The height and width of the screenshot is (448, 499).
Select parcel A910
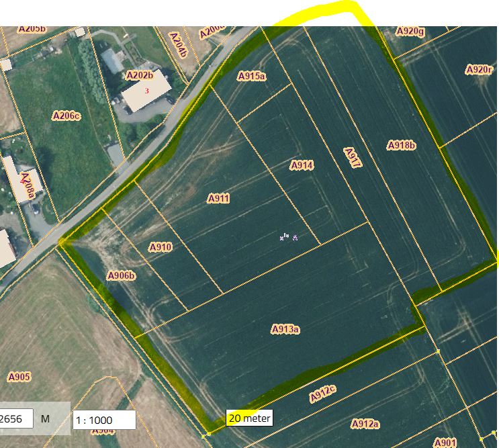[x=161, y=247]
